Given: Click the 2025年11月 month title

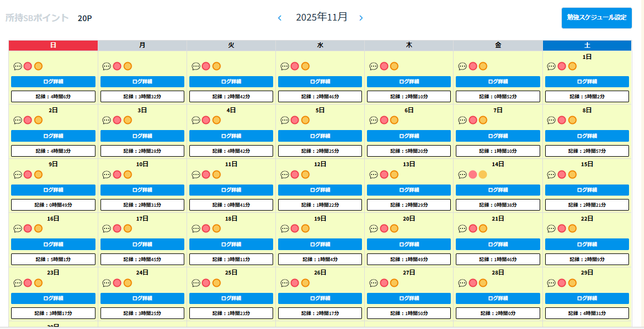Looking at the screenshot, I should pos(321,17).
